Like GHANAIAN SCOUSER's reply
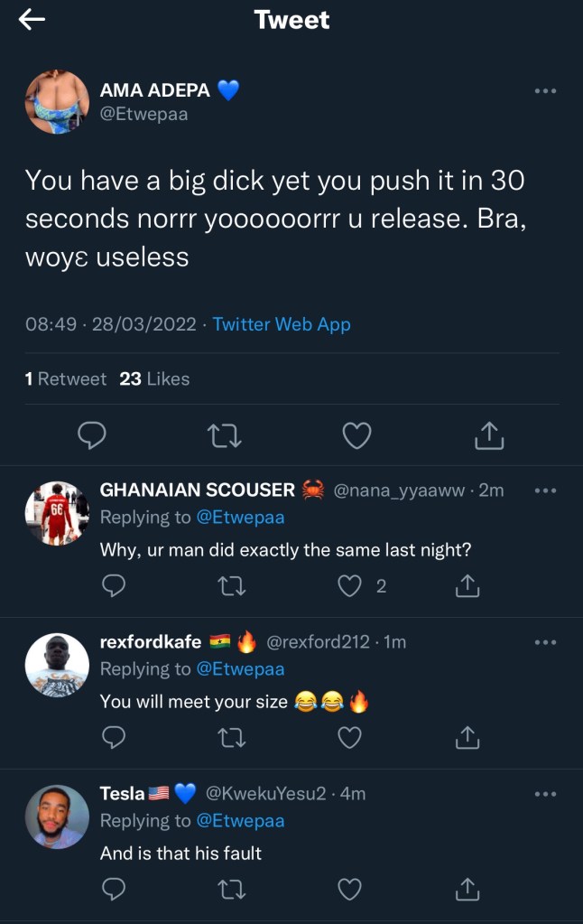The width and height of the screenshot is (583, 924). tap(349, 586)
